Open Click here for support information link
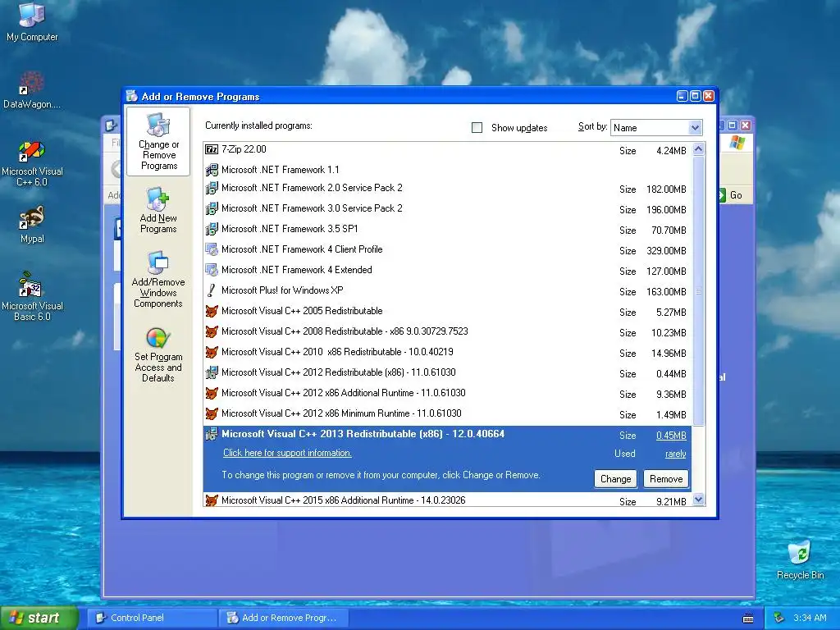Viewport: 840px width, 630px height. point(287,453)
